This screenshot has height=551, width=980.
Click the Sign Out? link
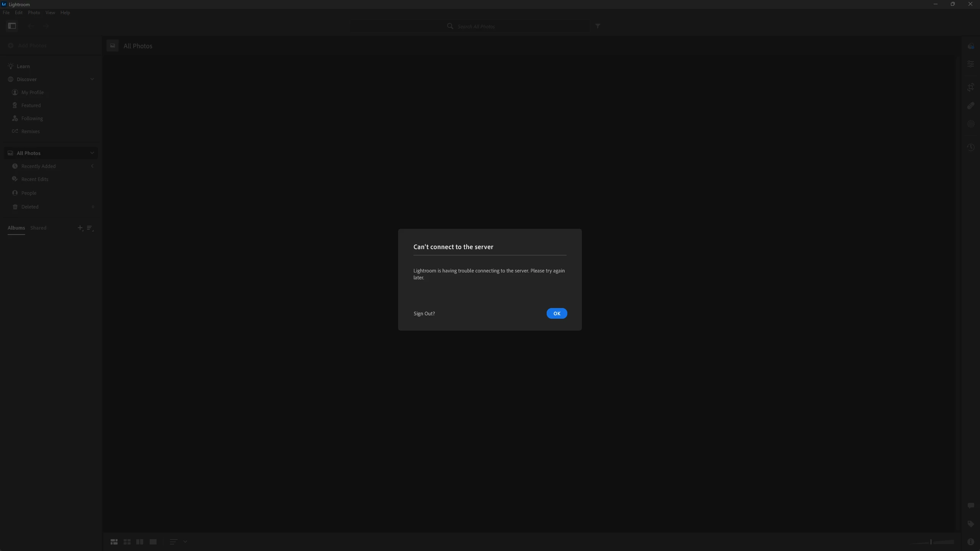click(424, 313)
